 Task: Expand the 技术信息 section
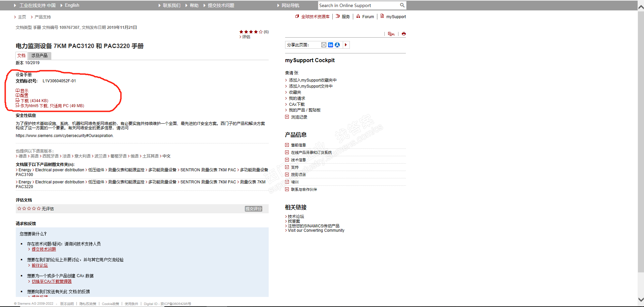point(287,160)
